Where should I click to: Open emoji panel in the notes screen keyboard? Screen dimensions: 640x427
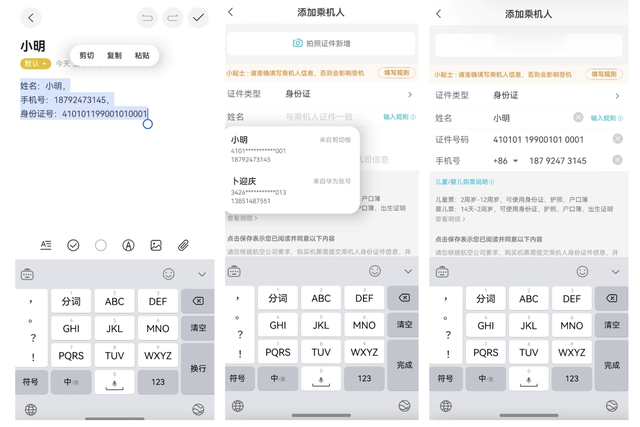point(169,274)
